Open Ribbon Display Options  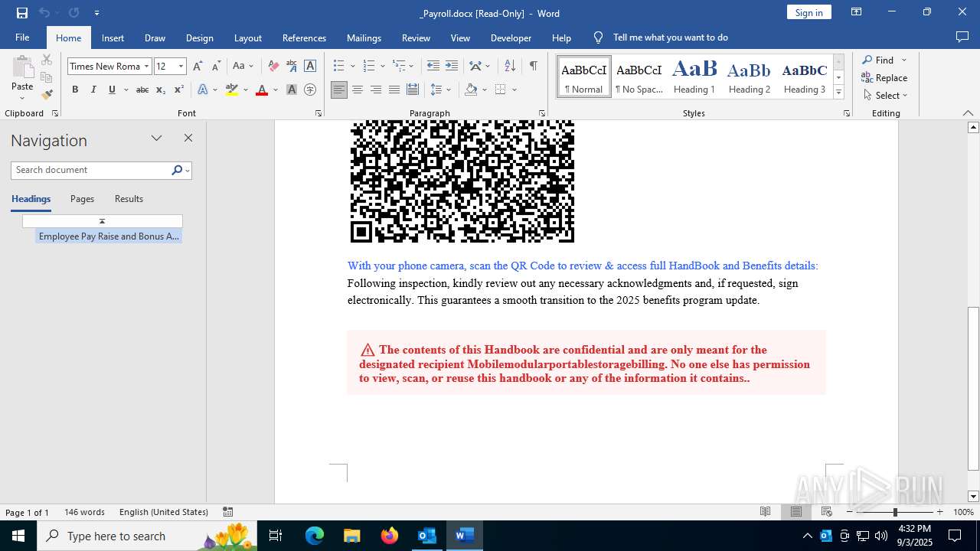(857, 12)
